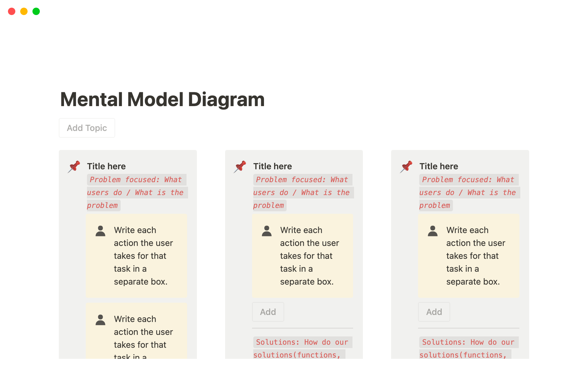
Task: Click the "Solutions: How do our" text in the middle column
Action: coord(302,342)
